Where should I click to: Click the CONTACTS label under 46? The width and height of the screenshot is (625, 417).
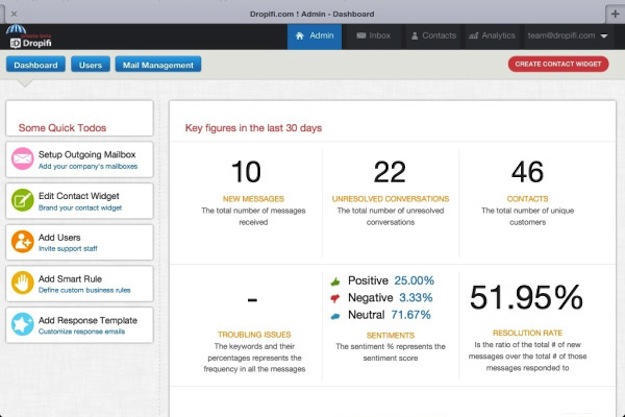(x=527, y=199)
